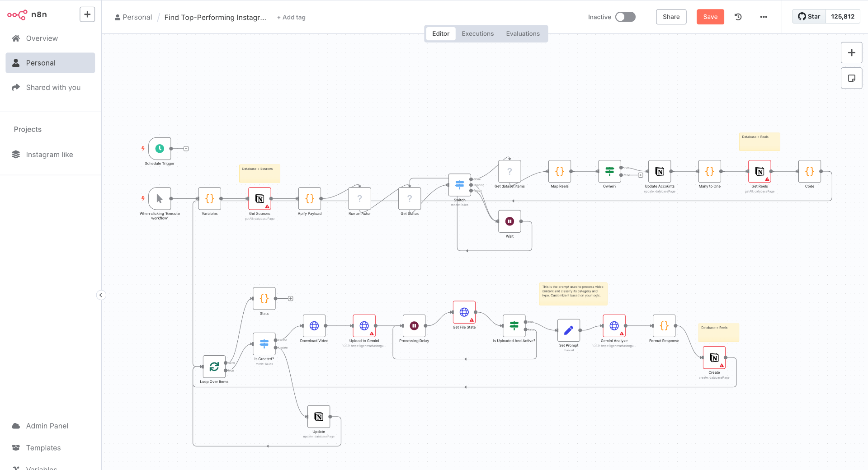The width and height of the screenshot is (868, 470).
Task: Open the Get Reels Notion node
Action: [x=759, y=171]
